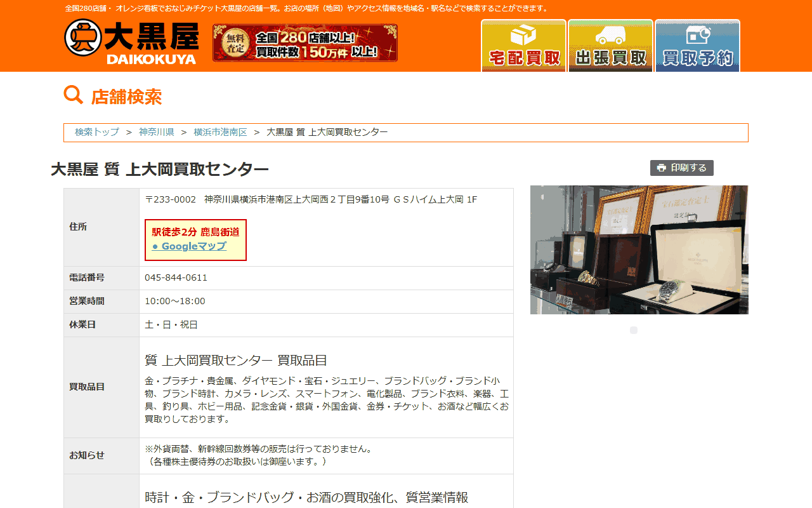This screenshot has height=508, width=812.
Task: Click the Daikokuya logo
Action: pos(131,42)
